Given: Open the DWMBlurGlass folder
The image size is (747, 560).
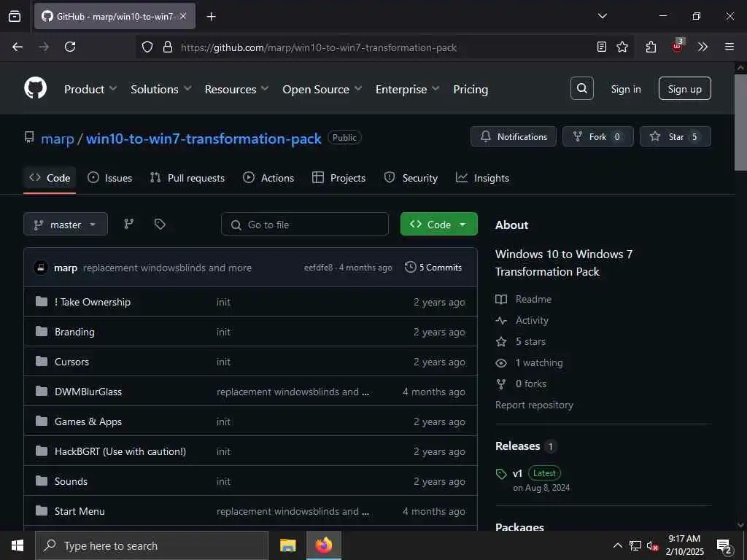Looking at the screenshot, I should tap(88, 392).
